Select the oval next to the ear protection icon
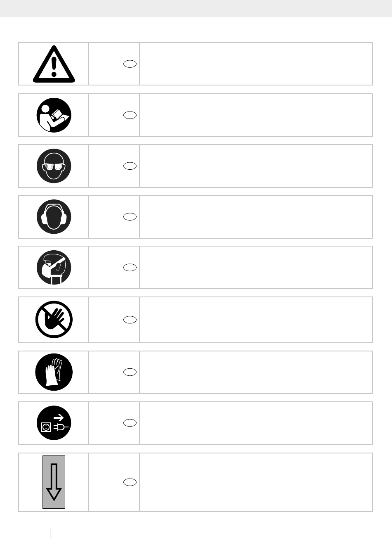This screenshot has height=555, width=392. (130, 217)
